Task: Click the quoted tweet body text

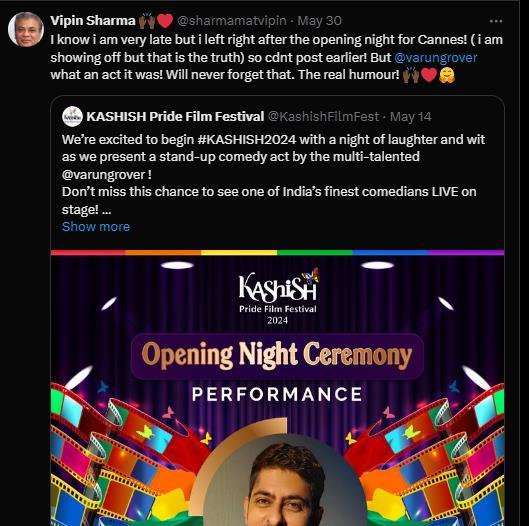Action: (273, 174)
